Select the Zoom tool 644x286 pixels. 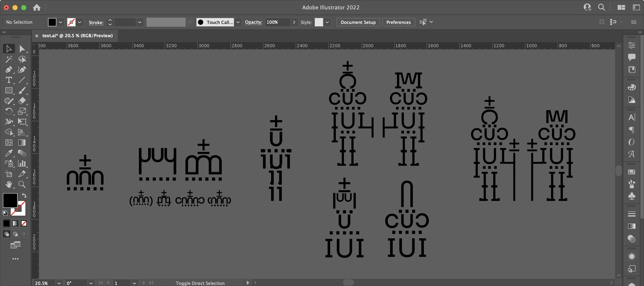point(22,184)
